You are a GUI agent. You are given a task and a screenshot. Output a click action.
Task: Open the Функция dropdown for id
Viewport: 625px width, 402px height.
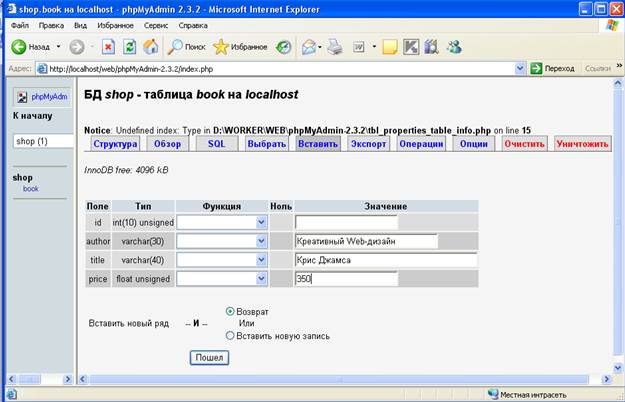point(261,222)
